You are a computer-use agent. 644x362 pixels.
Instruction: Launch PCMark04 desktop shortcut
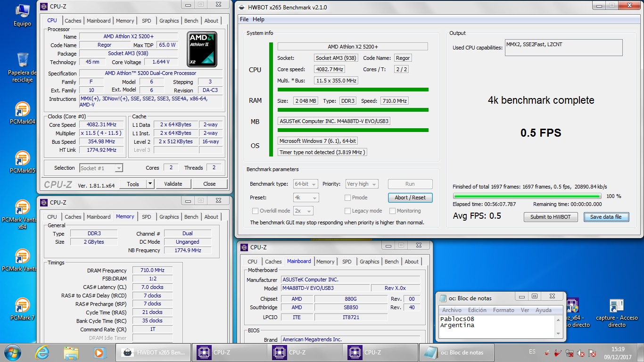coord(22,113)
